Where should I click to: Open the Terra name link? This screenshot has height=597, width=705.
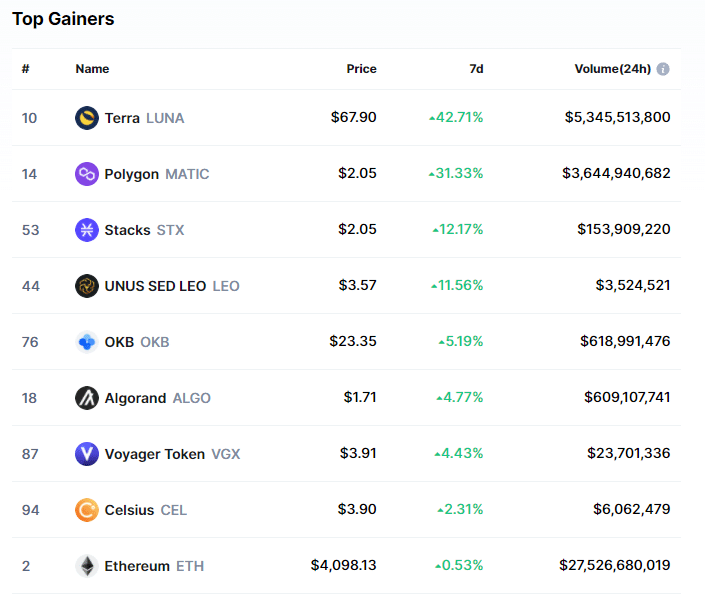point(123,118)
